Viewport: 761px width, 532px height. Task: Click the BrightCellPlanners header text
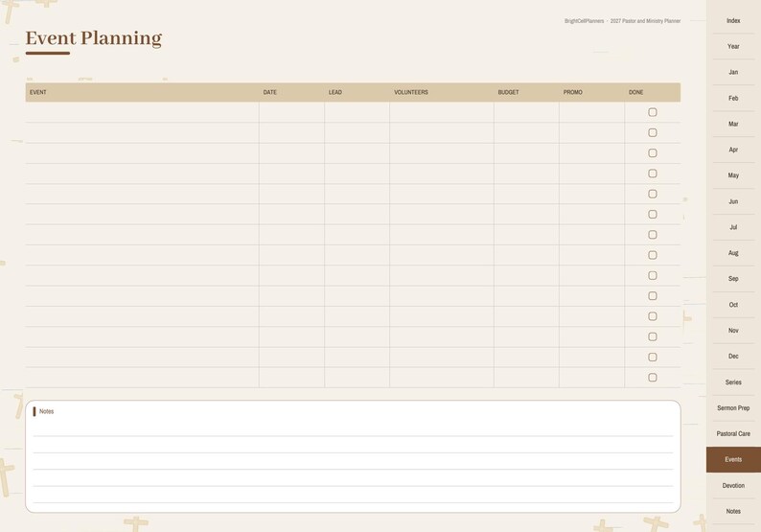pyautogui.click(x=584, y=21)
